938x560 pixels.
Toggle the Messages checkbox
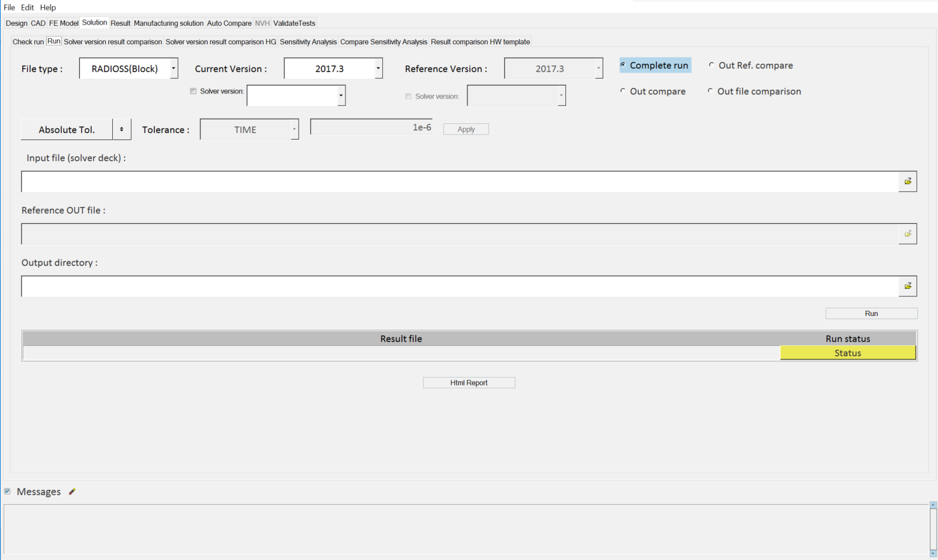[x=7, y=491]
